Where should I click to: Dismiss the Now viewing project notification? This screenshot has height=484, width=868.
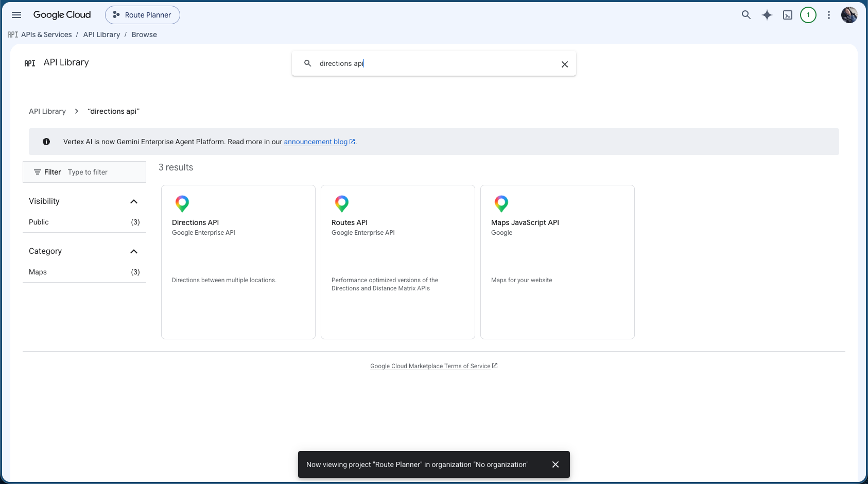[555, 464]
